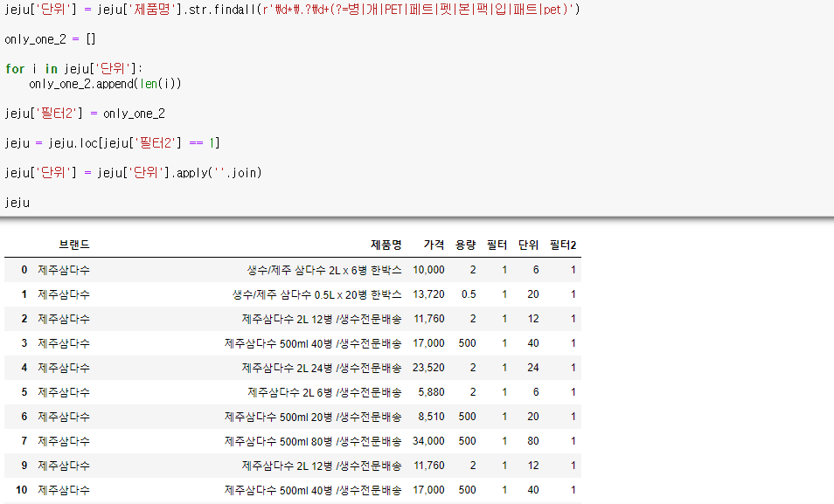Select product name '생수/제주 삼다수 0.5L x 20병 한박스'

[317, 294]
